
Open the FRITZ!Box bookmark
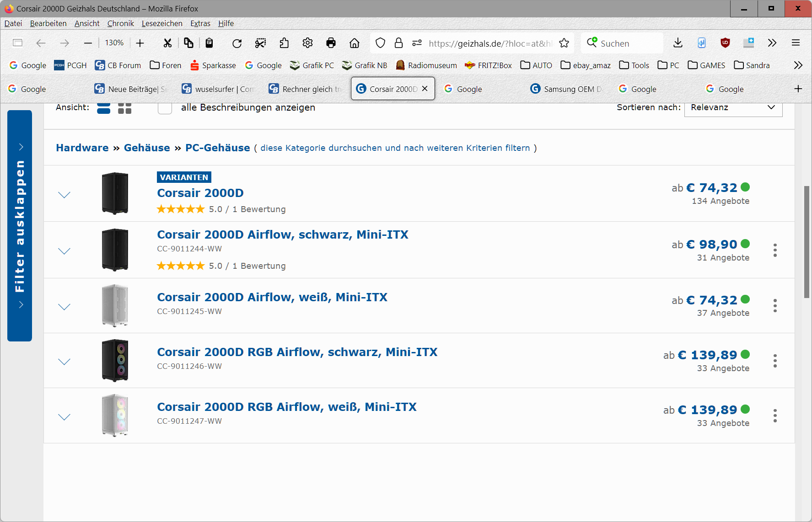(x=488, y=65)
